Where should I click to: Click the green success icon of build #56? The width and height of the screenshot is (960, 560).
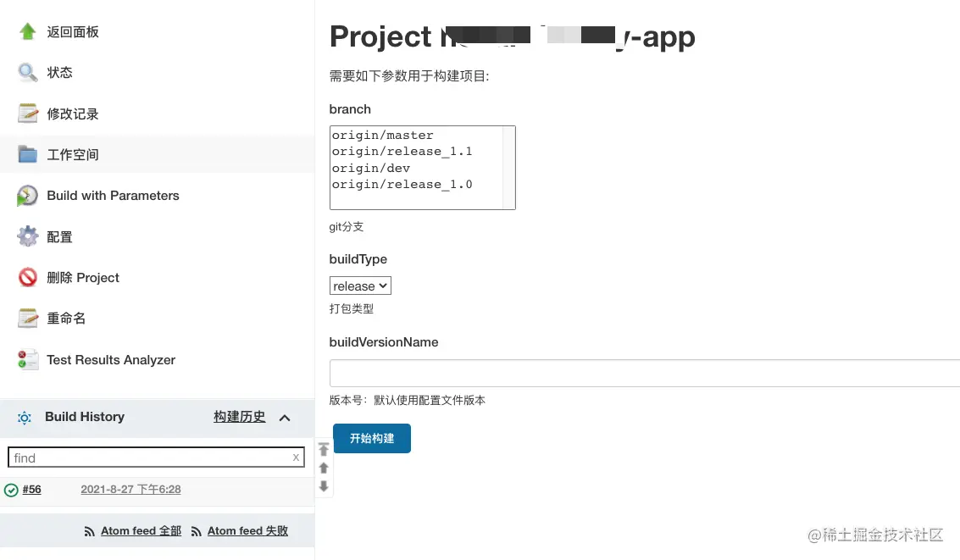click(x=11, y=490)
